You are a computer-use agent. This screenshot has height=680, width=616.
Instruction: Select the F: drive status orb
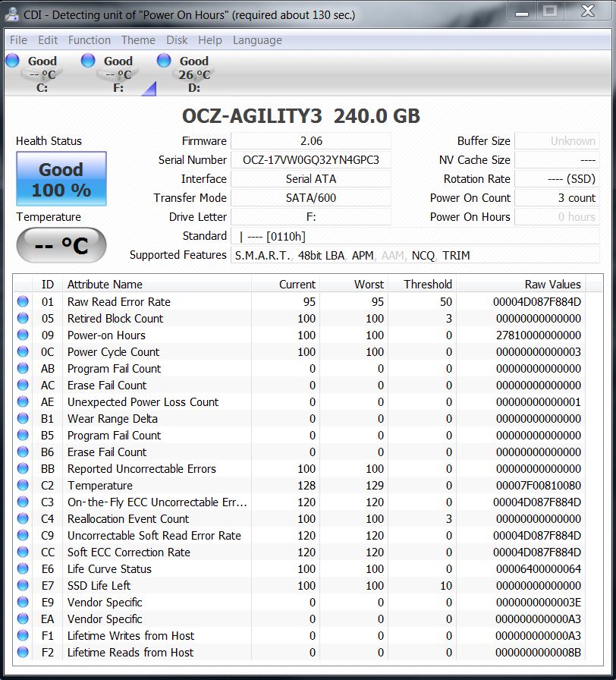coord(89,61)
